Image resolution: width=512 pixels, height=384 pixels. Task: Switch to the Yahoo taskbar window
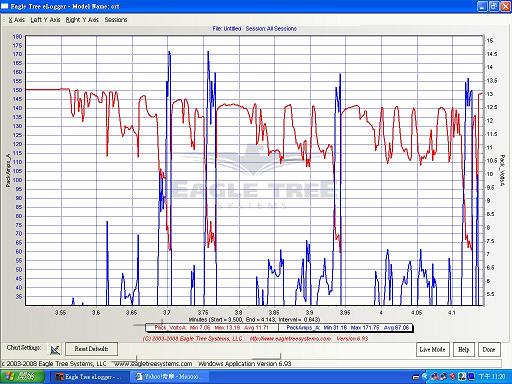tap(171, 377)
